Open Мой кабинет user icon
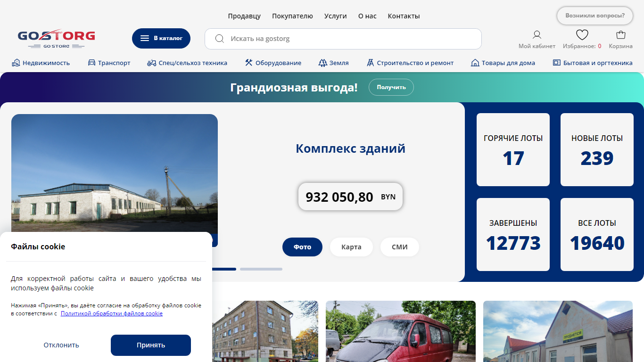The height and width of the screenshot is (362, 644). coord(537,34)
